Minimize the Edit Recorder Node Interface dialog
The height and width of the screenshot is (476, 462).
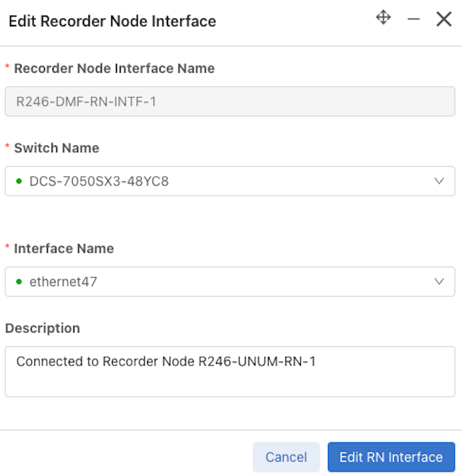(x=414, y=19)
